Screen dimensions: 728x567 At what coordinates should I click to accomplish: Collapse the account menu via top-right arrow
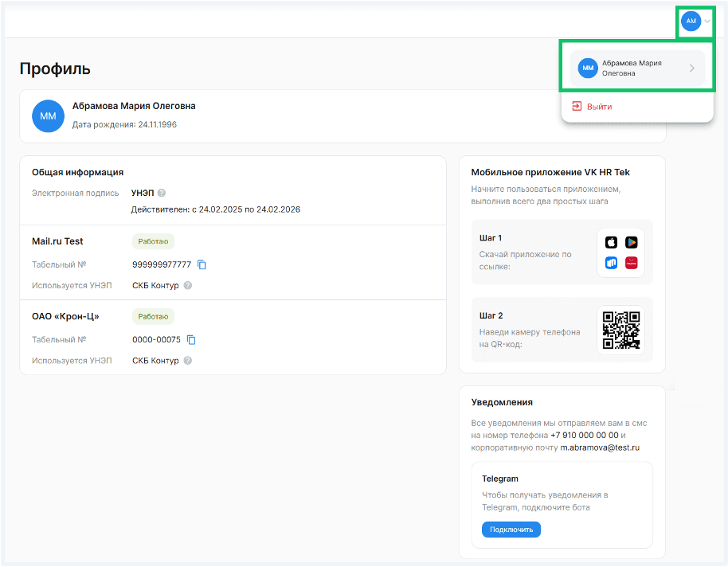tap(707, 22)
